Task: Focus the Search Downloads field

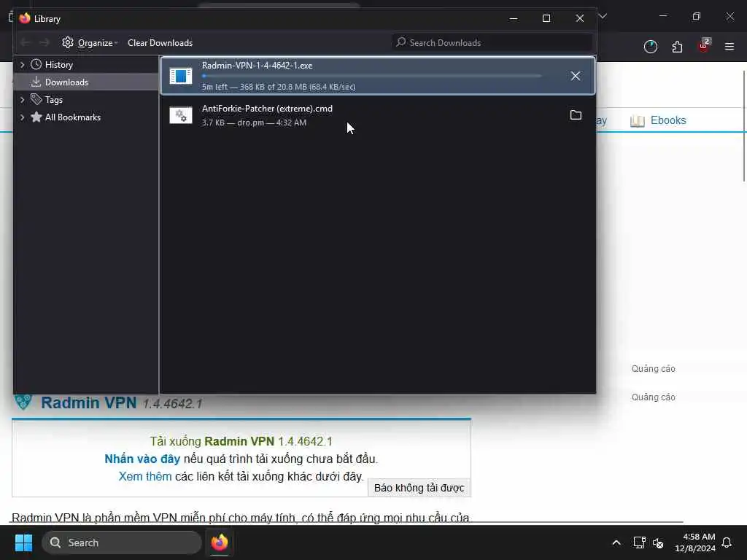Action: click(x=492, y=43)
